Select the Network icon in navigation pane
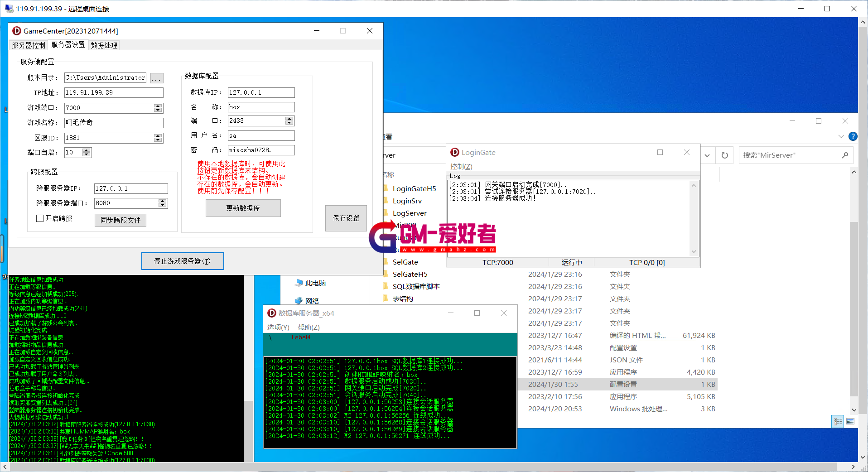Screen dimensions: 868x472 click(x=299, y=300)
